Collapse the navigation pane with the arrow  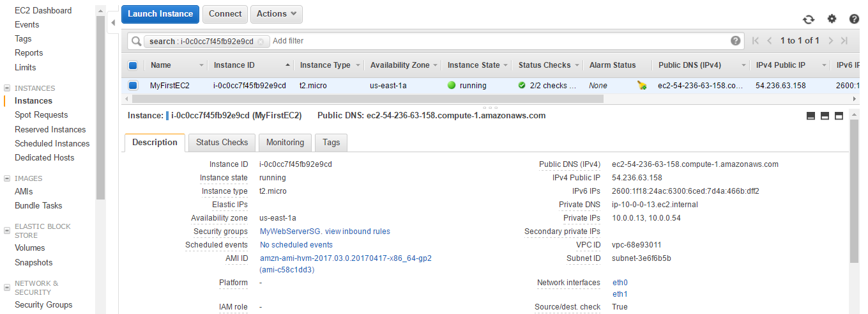113,22
